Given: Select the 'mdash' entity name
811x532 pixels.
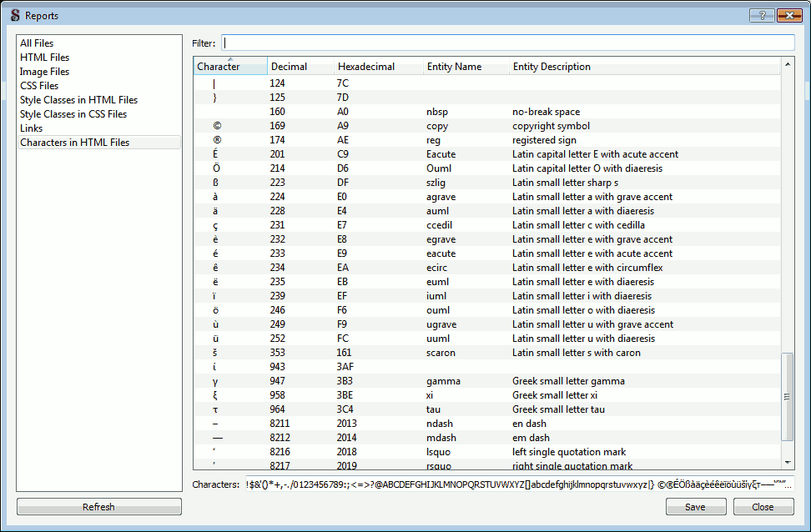Looking at the screenshot, I should (x=441, y=438).
